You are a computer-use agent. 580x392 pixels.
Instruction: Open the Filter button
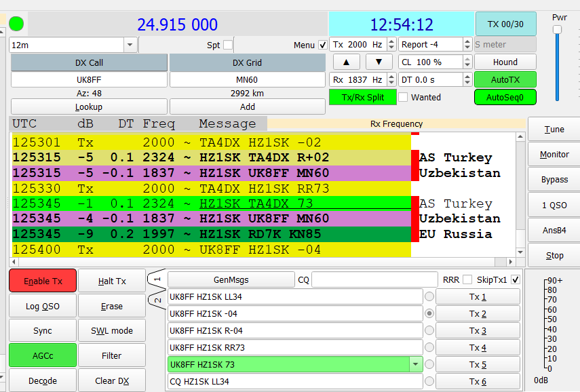(x=112, y=355)
